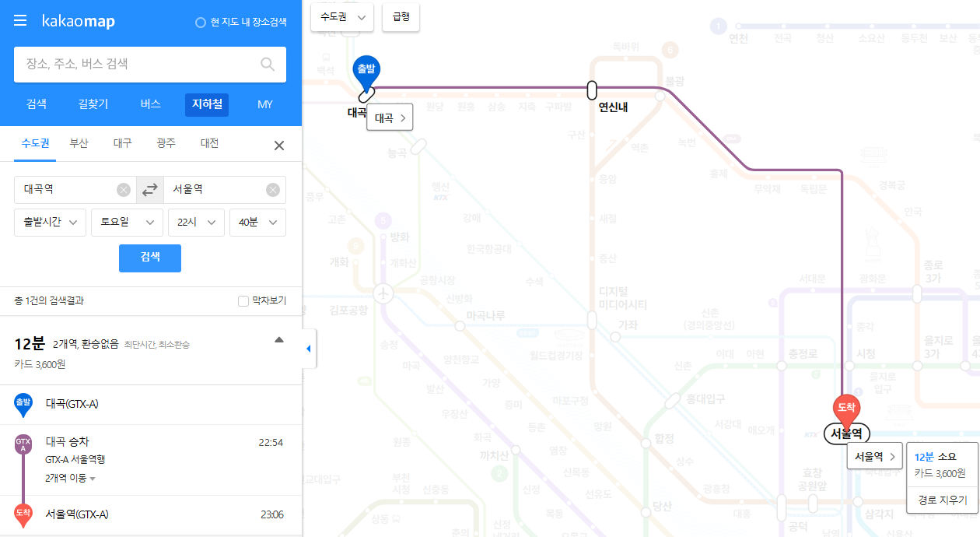The image size is (980, 537).
Task: Click the 총 1건의 검색결과 text
Action: pyautogui.click(x=48, y=301)
